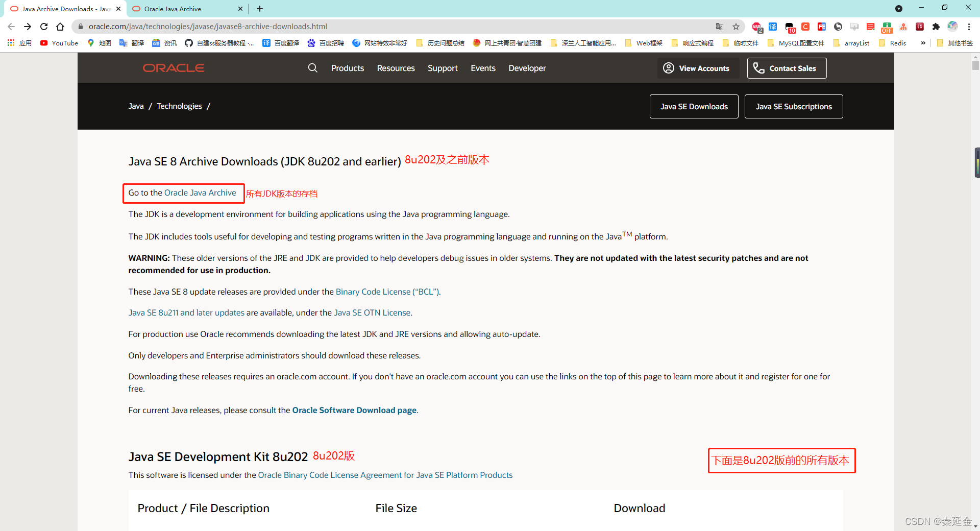The height and width of the screenshot is (531, 980).
Task: Open the 其他书签 bookmarks folder
Action: [x=955, y=43]
